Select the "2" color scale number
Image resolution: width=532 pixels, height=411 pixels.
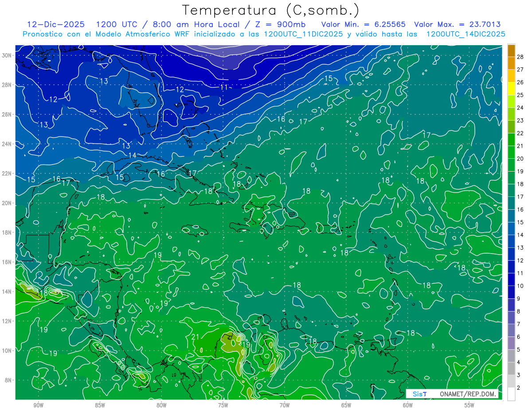point(519,388)
